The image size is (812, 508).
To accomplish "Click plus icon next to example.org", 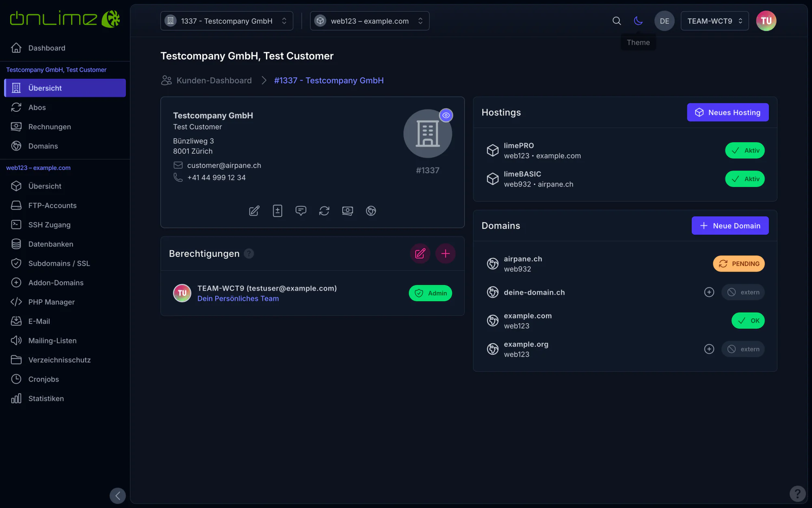I will pyautogui.click(x=709, y=349).
